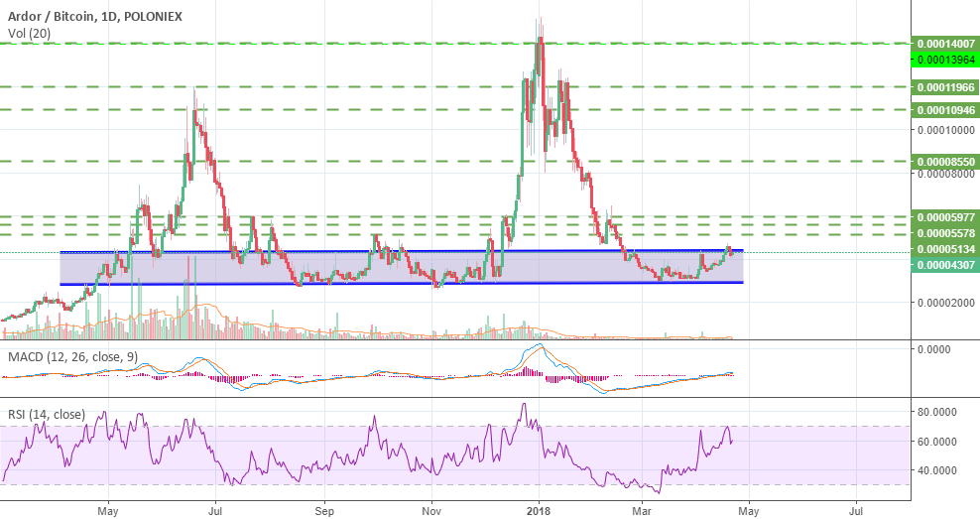Click the Mar label on time axis
The width and height of the screenshot is (980, 519).
point(642,511)
